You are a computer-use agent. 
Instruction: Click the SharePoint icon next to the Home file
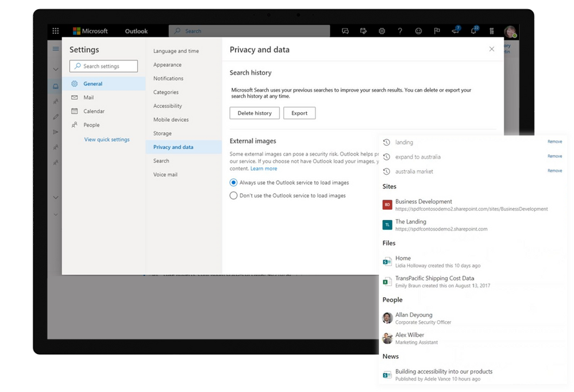coord(387,261)
